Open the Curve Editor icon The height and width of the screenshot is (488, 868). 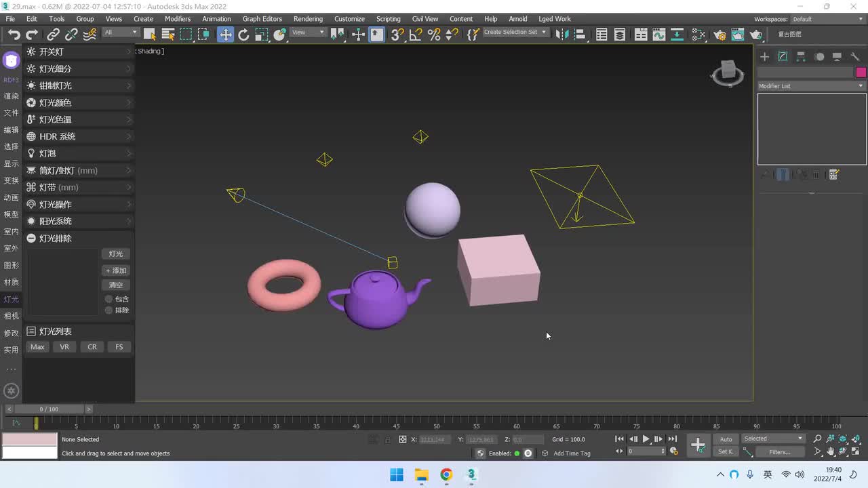click(658, 35)
